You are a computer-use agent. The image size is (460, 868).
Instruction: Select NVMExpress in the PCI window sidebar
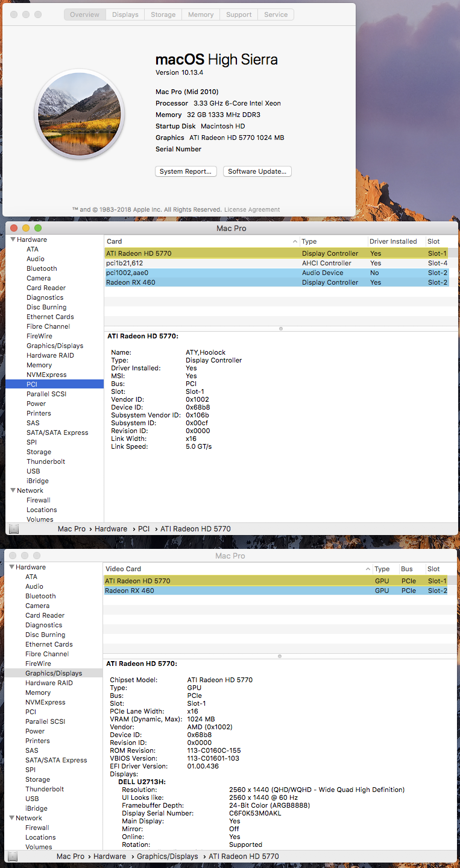[x=46, y=375]
